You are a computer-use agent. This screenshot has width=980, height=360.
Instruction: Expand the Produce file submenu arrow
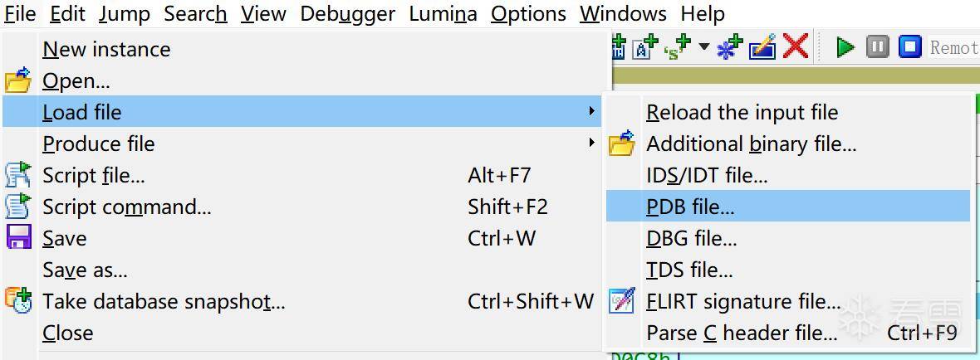591,143
